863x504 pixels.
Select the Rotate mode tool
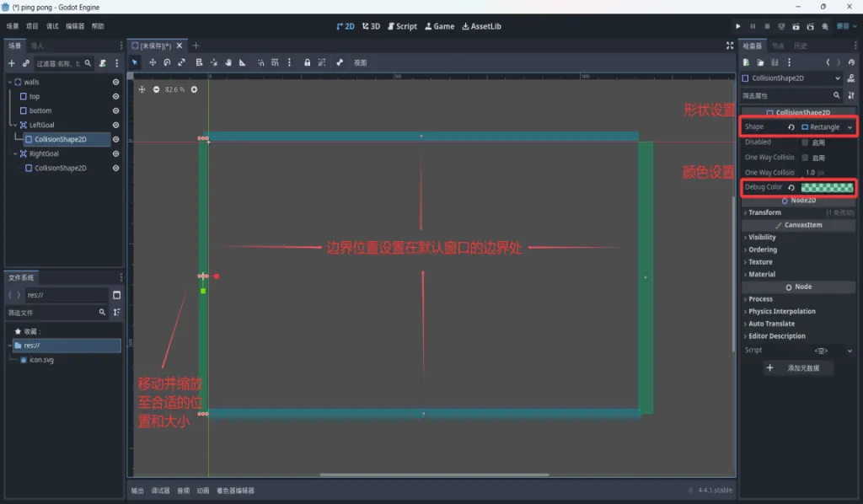pyautogui.click(x=167, y=62)
